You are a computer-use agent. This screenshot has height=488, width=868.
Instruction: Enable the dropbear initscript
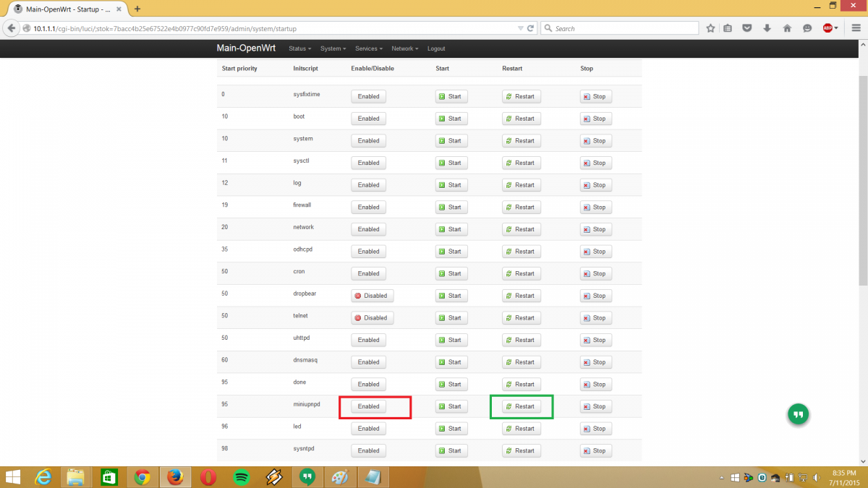click(x=372, y=296)
